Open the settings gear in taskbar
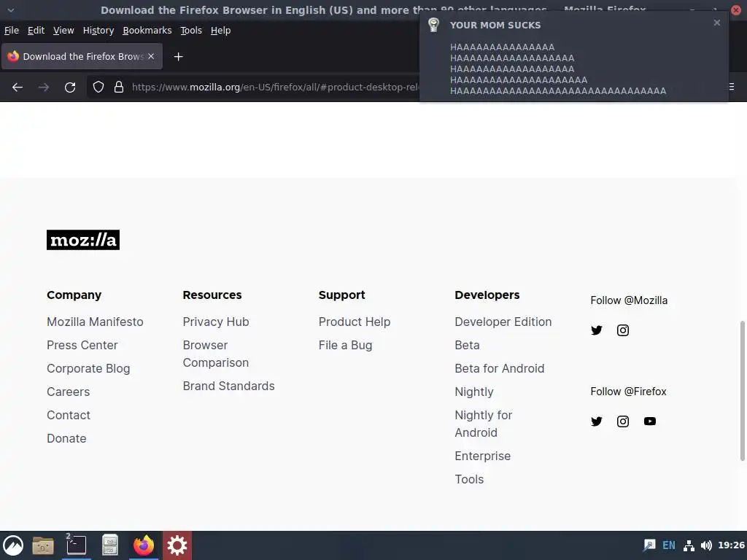Screen dimensions: 747x560 coord(177,545)
